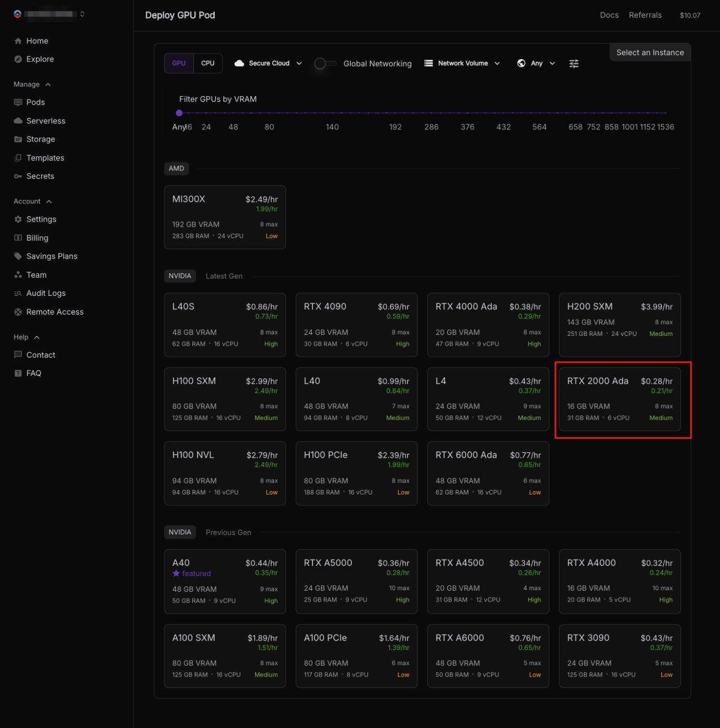Viewport: 720px width, 728px height.
Task: Click the Secure Cloud cloud icon
Action: 239,63
